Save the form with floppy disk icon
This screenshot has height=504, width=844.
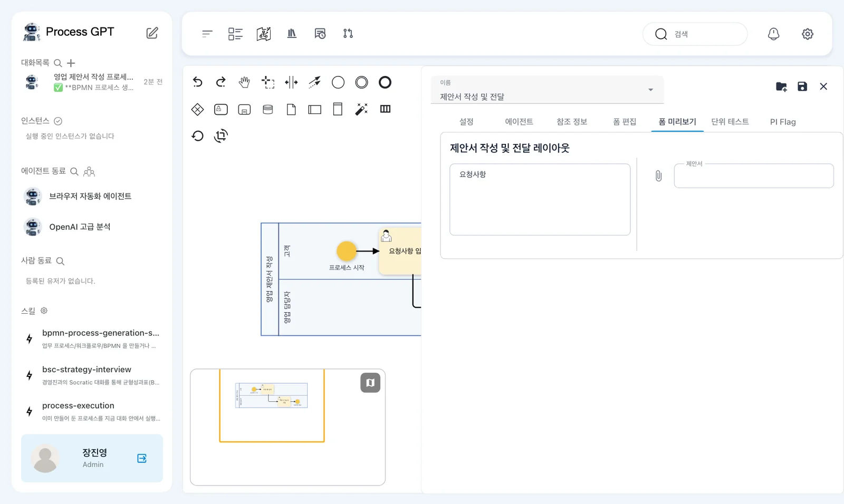pyautogui.click(x=802, y=86)
